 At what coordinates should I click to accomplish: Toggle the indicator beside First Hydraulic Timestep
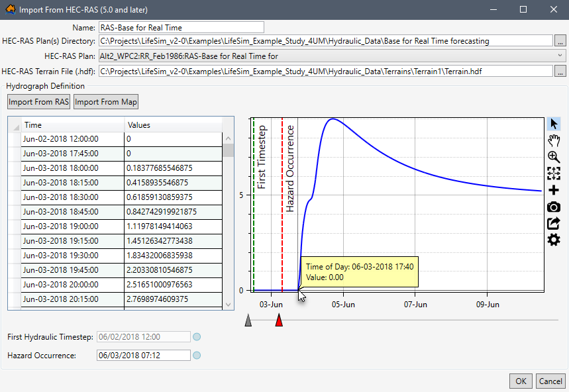pyautogui.click(x=196, y=336)
